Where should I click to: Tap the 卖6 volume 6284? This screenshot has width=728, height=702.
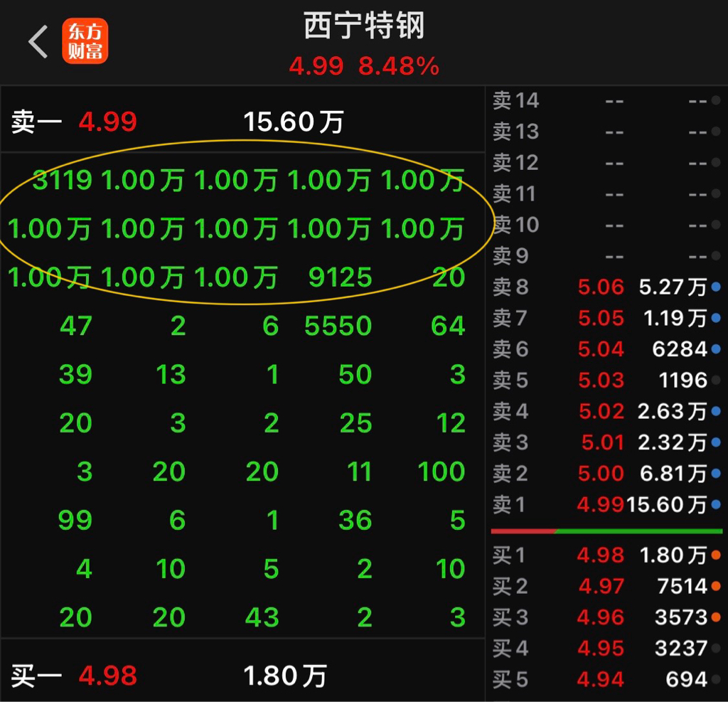(680, 349)
